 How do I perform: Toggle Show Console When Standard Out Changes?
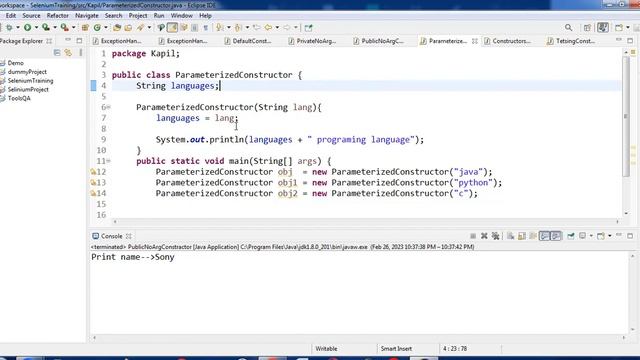(x=544, y=236)
